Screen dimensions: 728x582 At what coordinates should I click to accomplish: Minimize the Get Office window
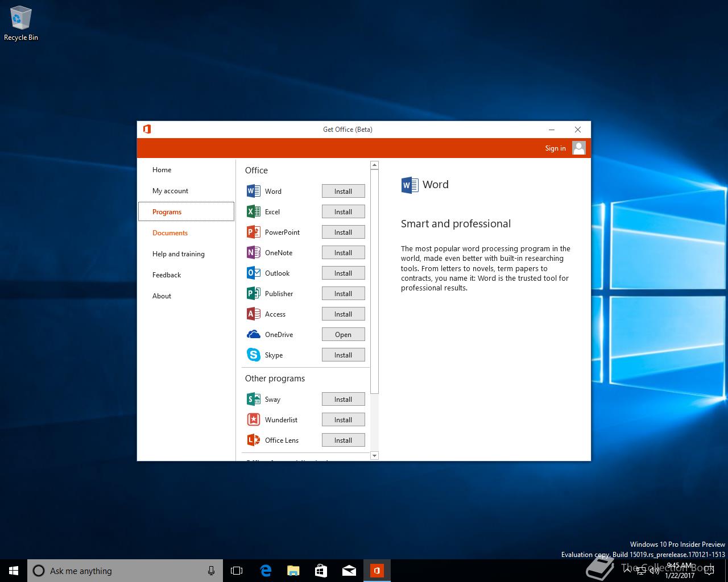552,130
